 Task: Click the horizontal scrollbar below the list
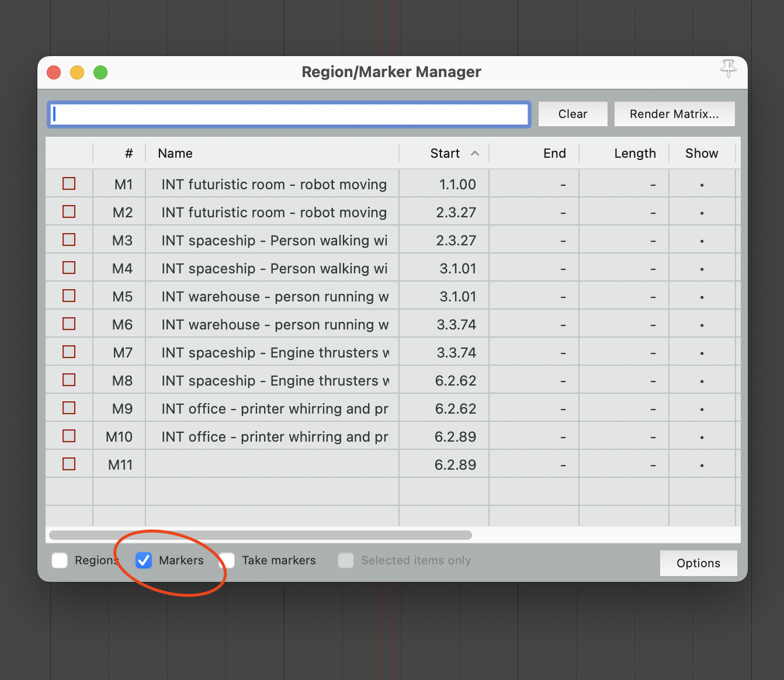[x=261, y=535]
